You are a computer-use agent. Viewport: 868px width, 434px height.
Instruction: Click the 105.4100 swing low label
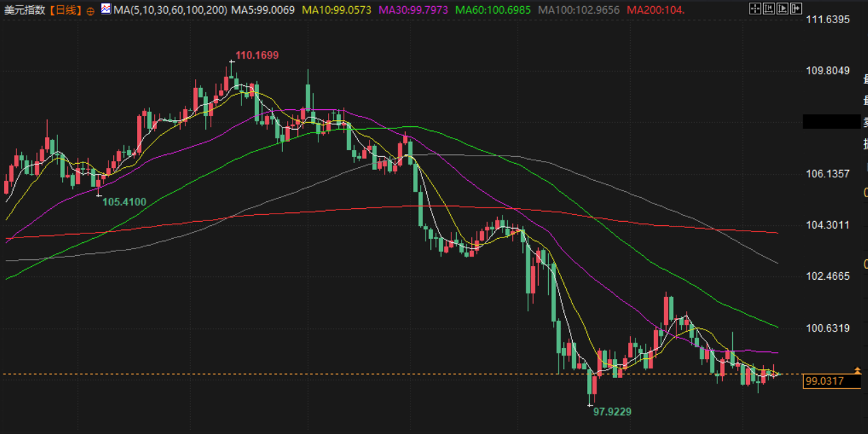[124, 201]
